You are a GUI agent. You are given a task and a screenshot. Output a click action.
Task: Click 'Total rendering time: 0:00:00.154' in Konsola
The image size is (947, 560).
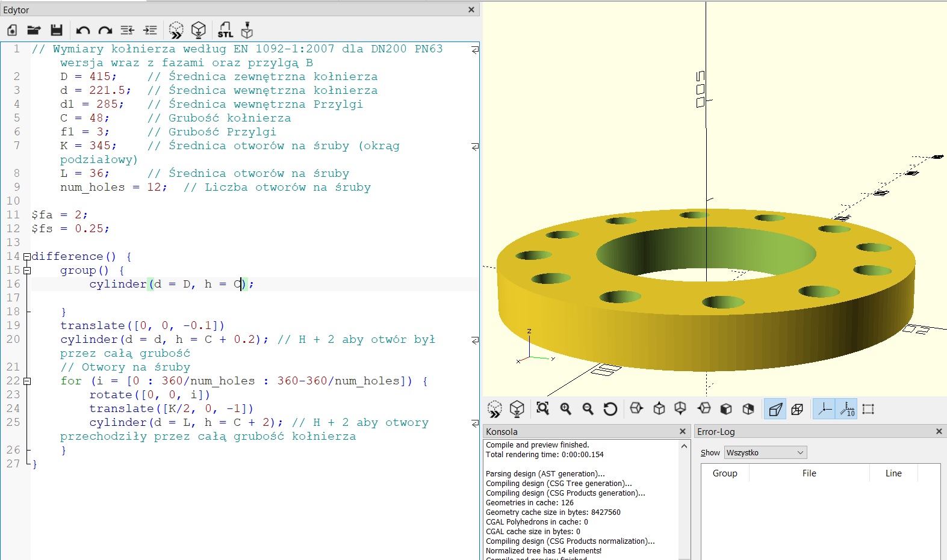[545, 455]
